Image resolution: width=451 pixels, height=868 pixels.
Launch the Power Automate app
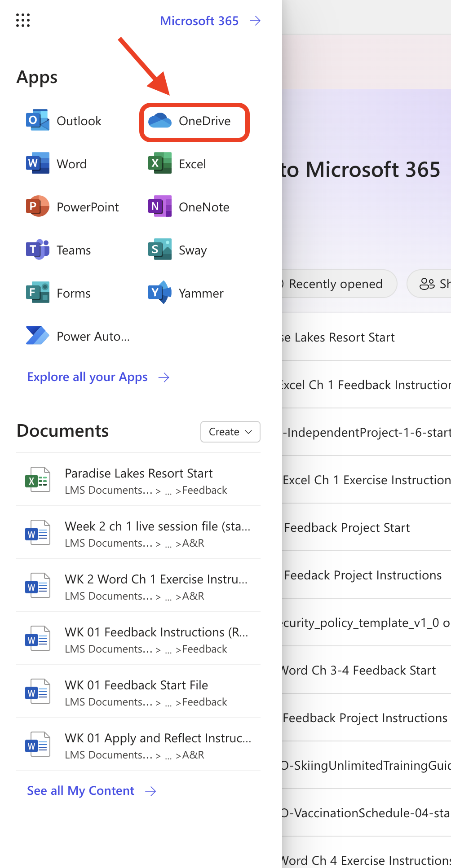click(78, 337)
